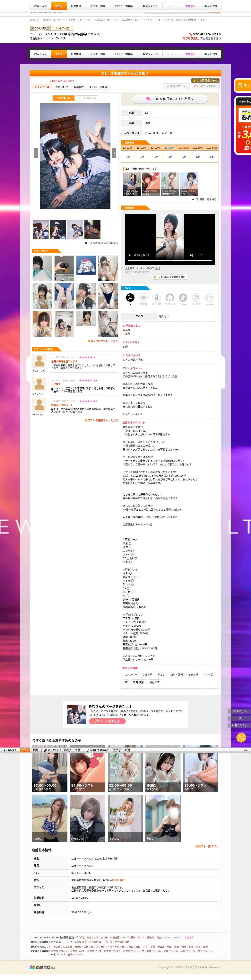Enter fullscreen on the video player
Screen dimensions: 251x980
click(201, 255)
